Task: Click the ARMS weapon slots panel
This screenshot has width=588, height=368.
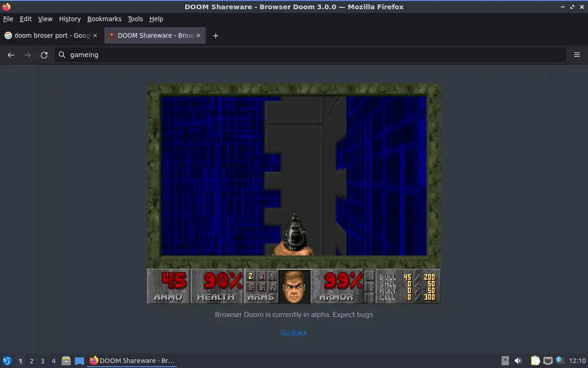Action: [261, 286]
